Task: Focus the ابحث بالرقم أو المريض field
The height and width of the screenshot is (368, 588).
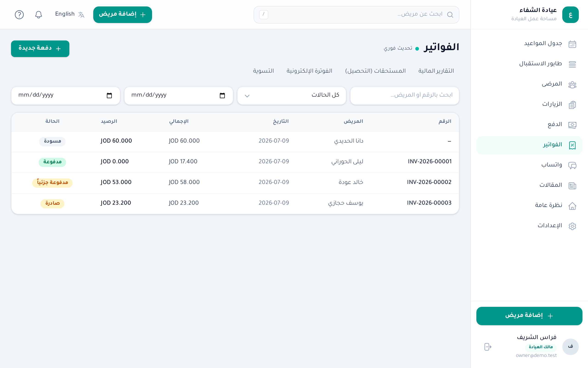Action: click(404, 96)
